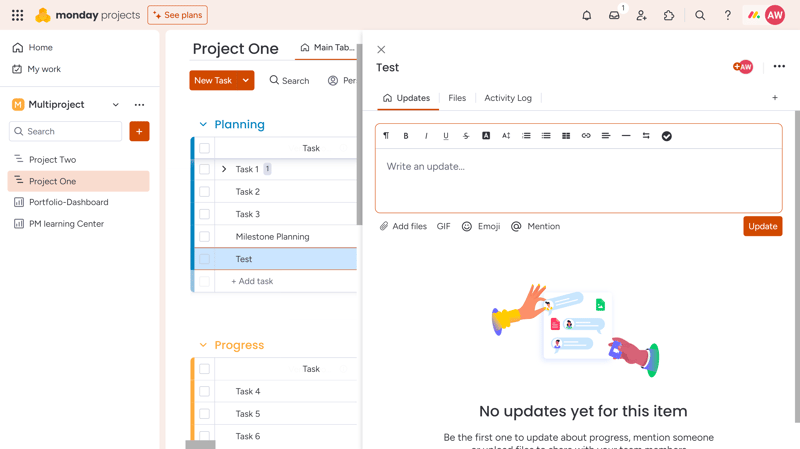Switch to the Updates tab
The image size is (800, 449).
click(407, 98)
